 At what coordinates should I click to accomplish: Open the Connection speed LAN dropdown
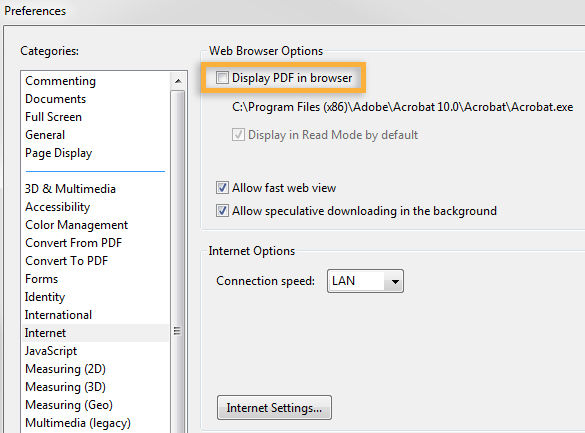(x=365, y=281)
